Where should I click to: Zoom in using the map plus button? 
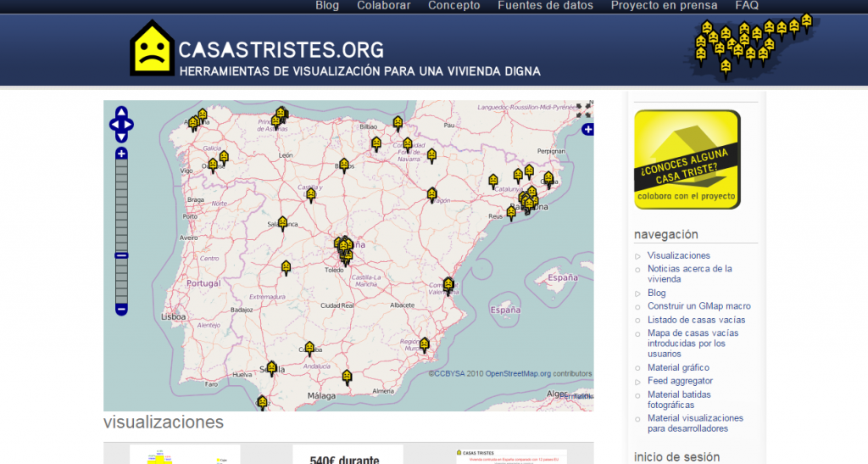point(121,154)
